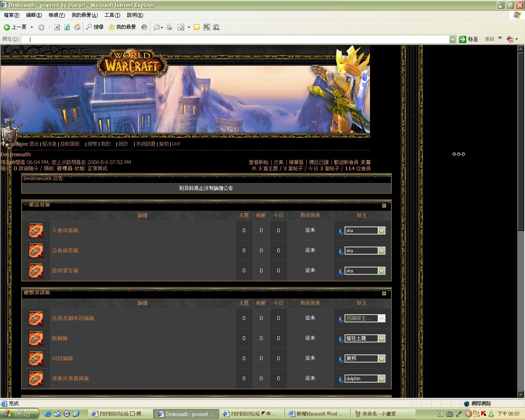Open the 工具(T) menu
Screen dimensions: 525x420
point(112,15)
